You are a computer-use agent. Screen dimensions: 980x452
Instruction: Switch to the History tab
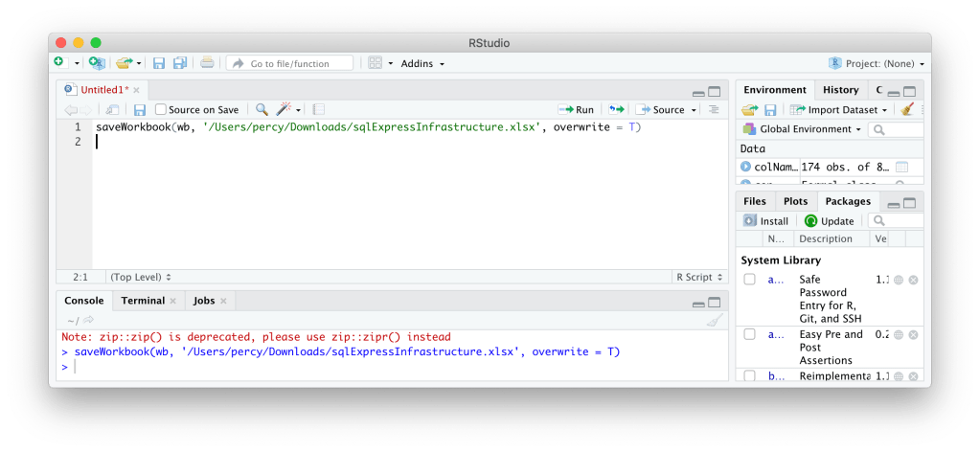[x=840, y=90]
